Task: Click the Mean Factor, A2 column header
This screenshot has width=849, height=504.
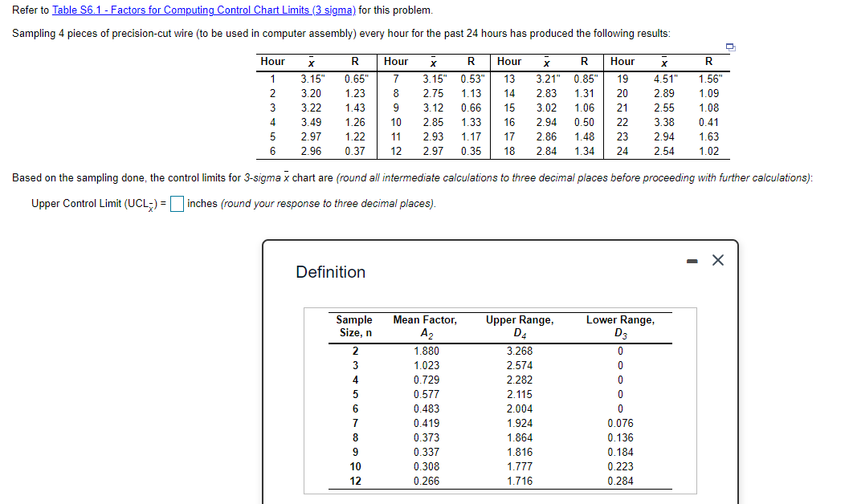Action: point(425,326)
